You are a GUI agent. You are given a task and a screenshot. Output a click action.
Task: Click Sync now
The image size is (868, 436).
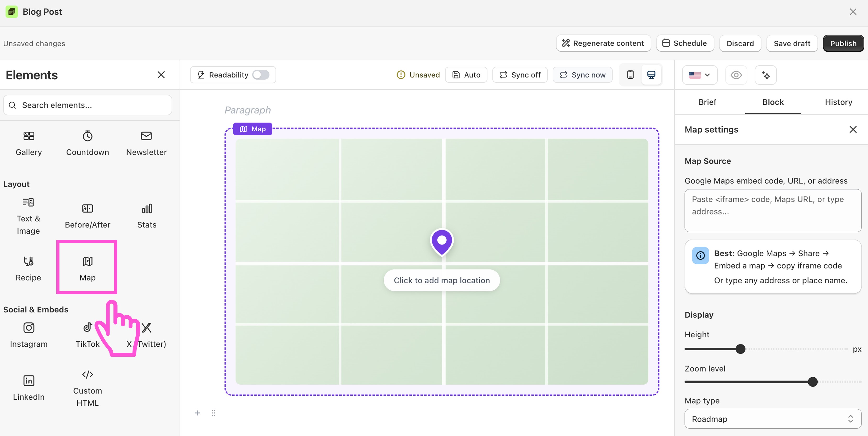(x=582, y=75)
